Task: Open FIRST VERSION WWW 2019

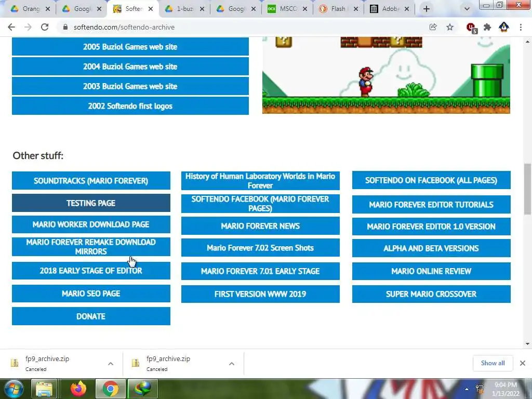Action: [260, 294]
